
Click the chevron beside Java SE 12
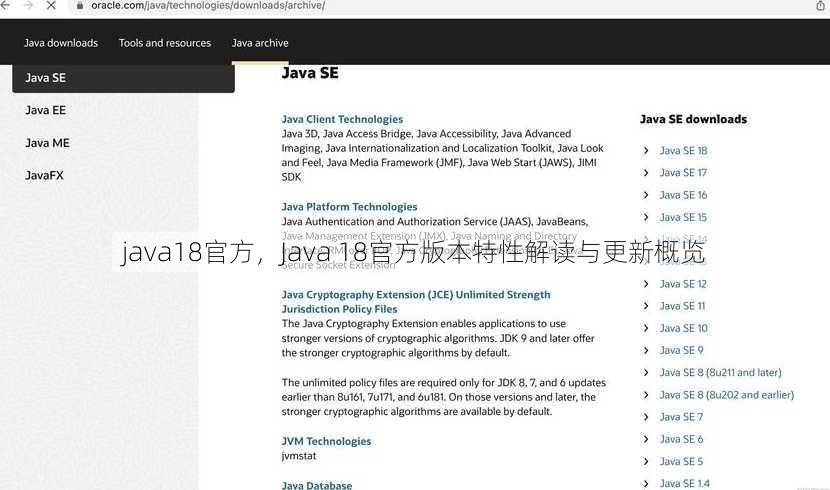[x=646, y=284]
